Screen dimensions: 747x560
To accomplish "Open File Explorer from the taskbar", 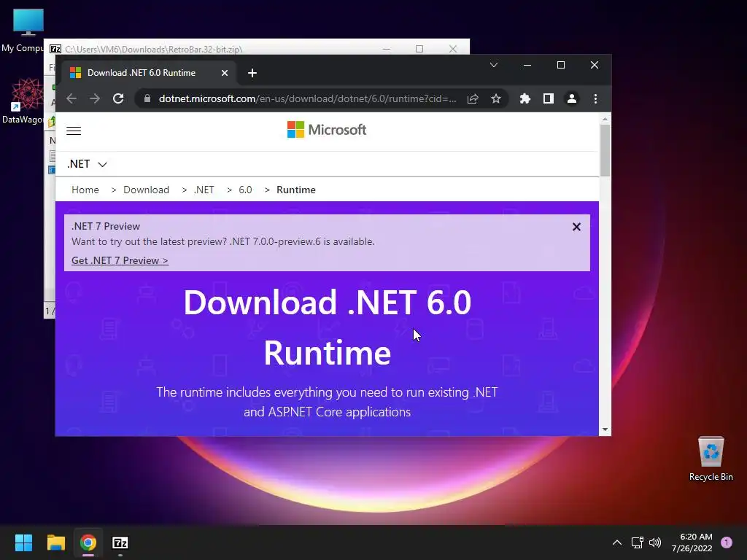I will (x=55, y=542).
